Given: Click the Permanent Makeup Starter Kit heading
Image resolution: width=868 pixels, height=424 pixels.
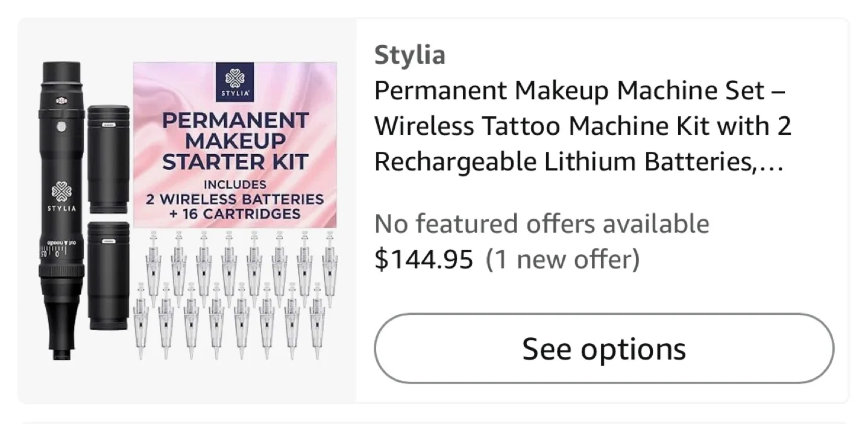Looking at the screenshot, I should 234,140.
